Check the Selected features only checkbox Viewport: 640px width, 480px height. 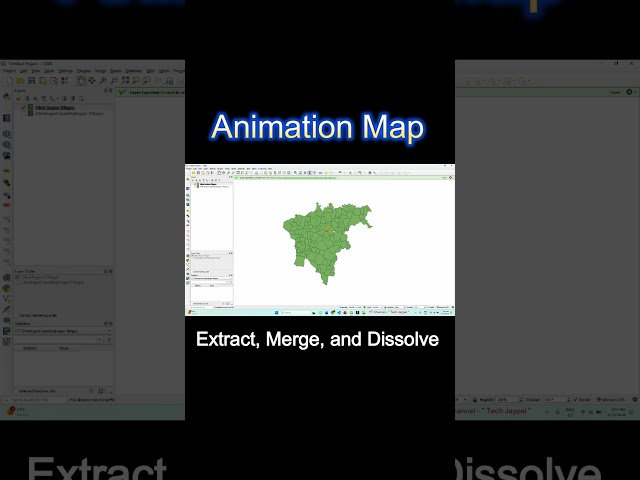(x=16, y=391)
